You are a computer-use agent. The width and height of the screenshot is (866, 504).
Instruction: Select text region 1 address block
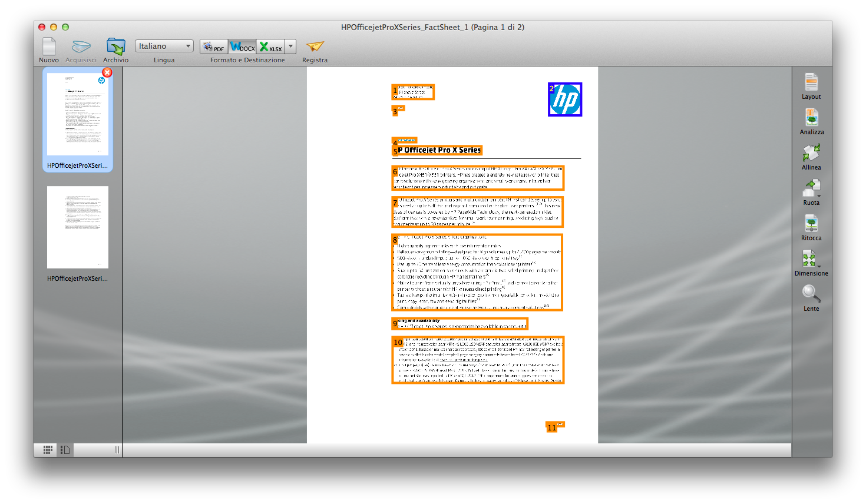tap(413, 92)
